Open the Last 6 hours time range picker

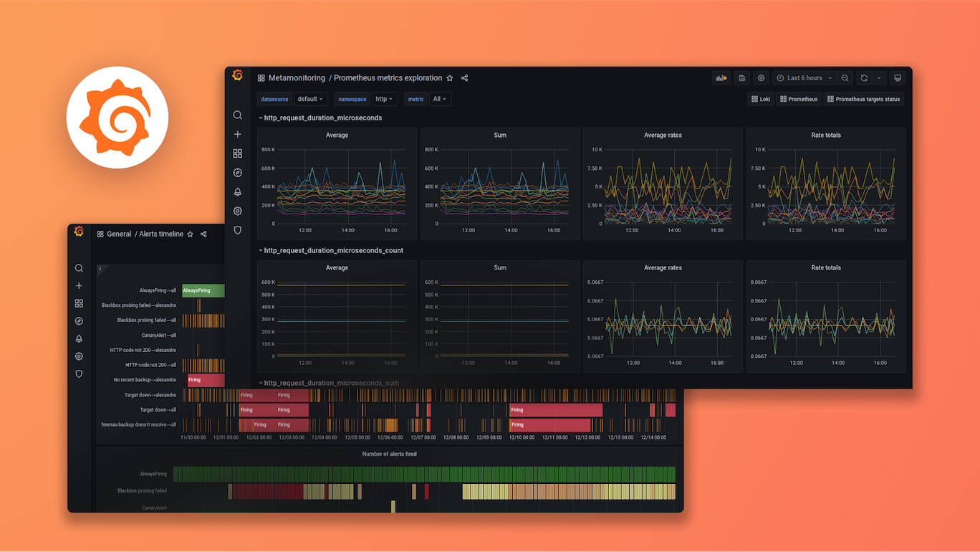tap(804, 77)
